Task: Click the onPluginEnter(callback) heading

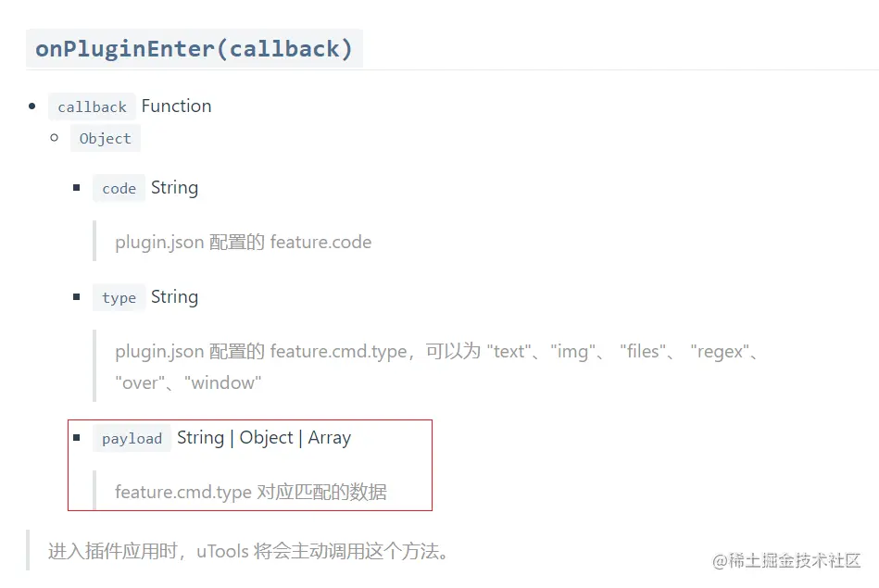Action: point(195,48)
